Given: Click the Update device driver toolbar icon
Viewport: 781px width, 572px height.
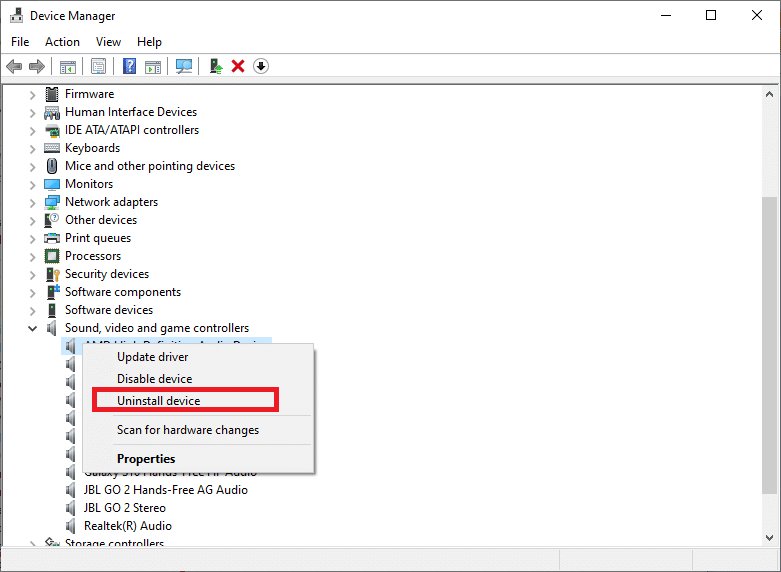Looking at the screenshot, I should (215, 66).
